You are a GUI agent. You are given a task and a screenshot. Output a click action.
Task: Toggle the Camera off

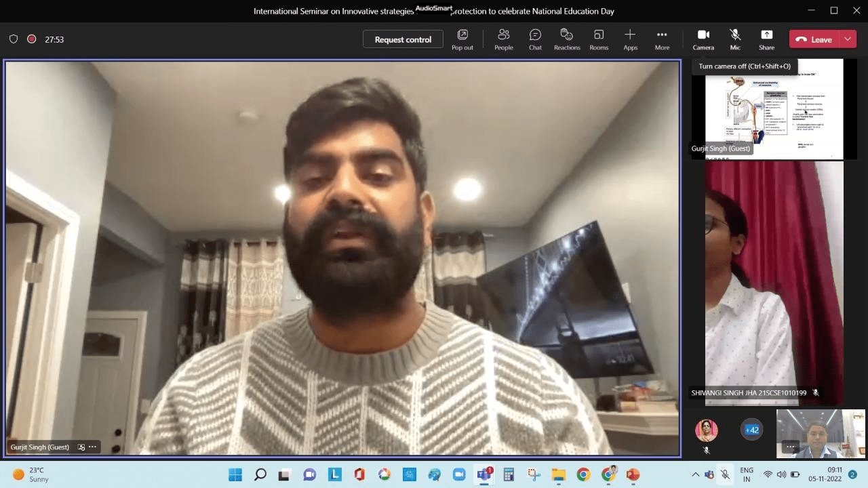pos(703,39)
